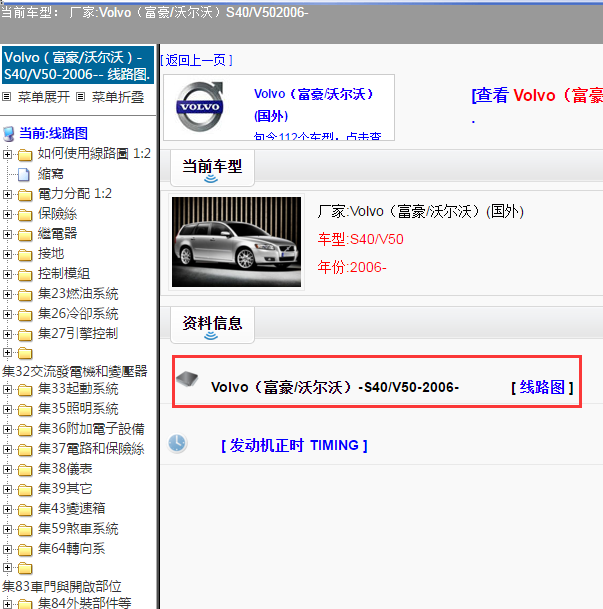Click the folder icon for 集39其它
Viewport: 603px width, 609px height.
tap(25, 490)
